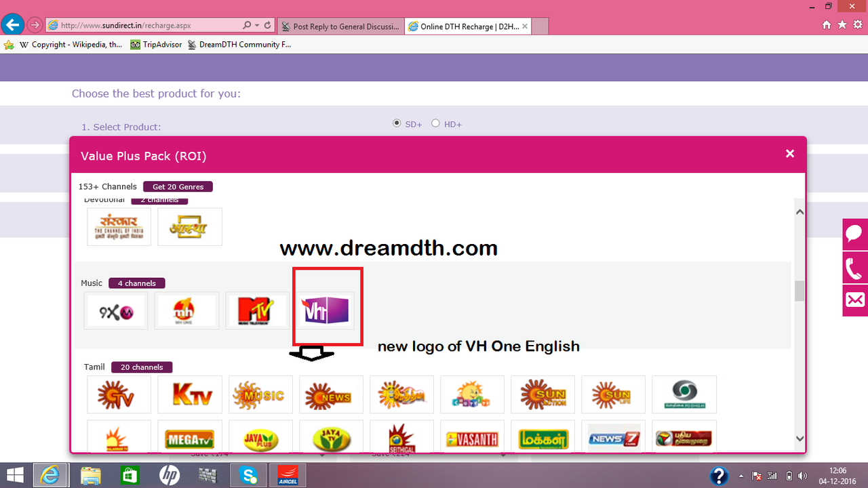Viewport: 868px width, 488px height.
Task: Select the KTV channel logo
Action: (x=189, y=394)
